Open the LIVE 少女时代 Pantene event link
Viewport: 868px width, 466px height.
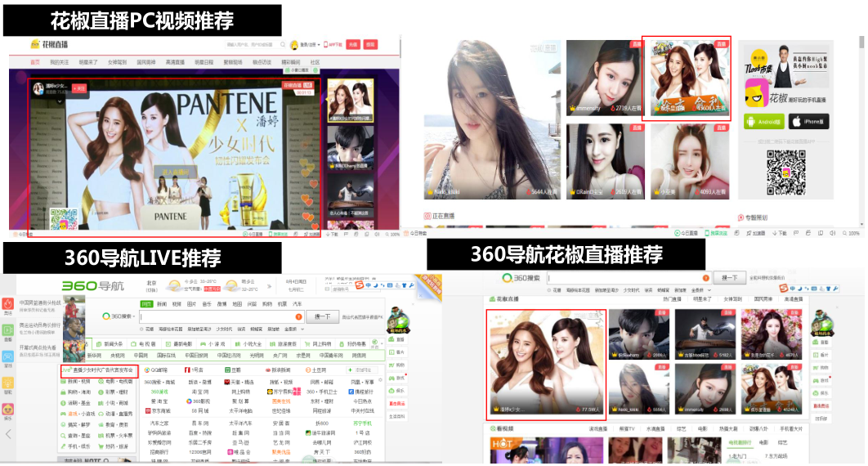coord(96,370)
